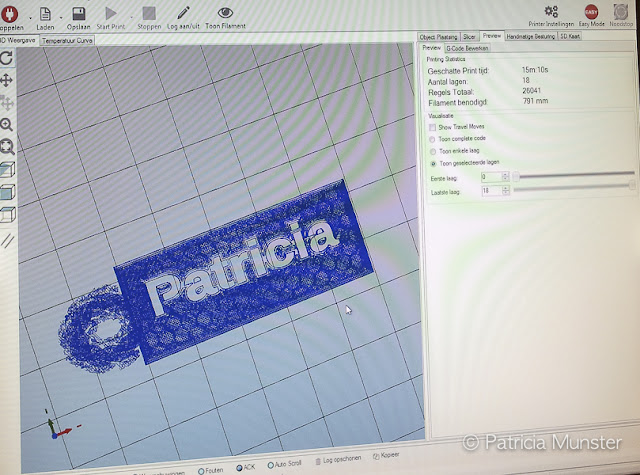
Task: Click the Laatste laag slider handle
Action: [632, 185]
